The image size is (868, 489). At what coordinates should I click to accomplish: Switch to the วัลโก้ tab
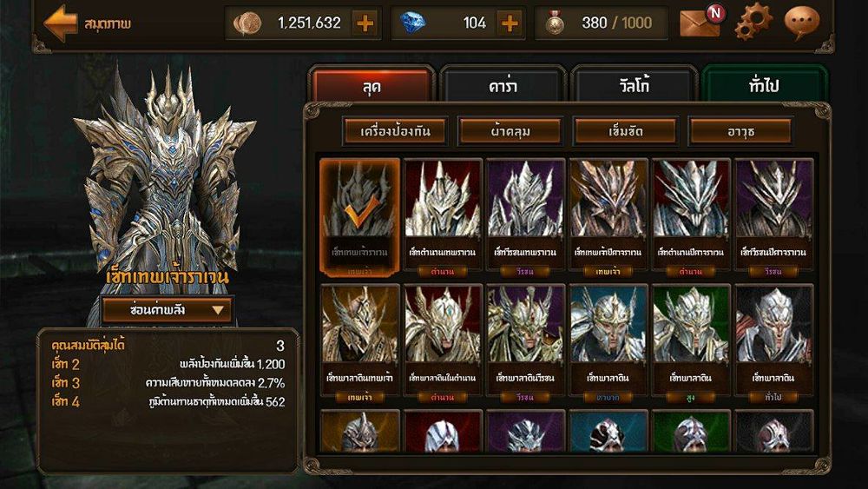(x=634, y=85)
